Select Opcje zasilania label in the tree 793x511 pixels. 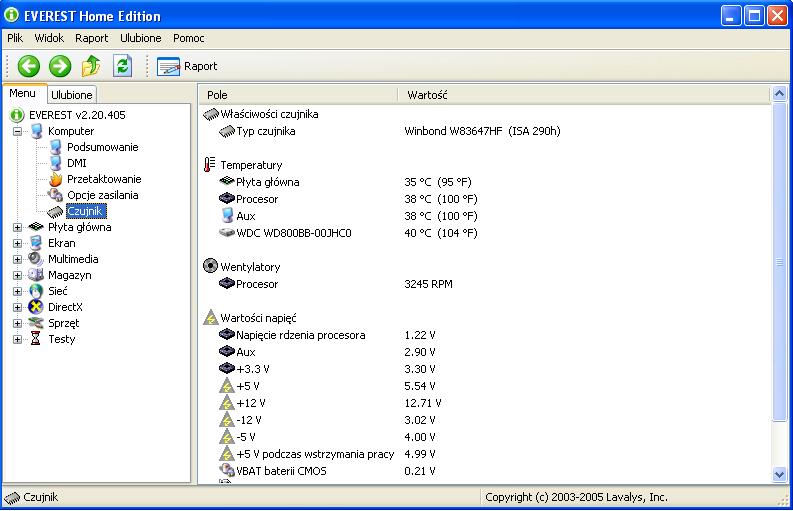(x=103, y=195)
